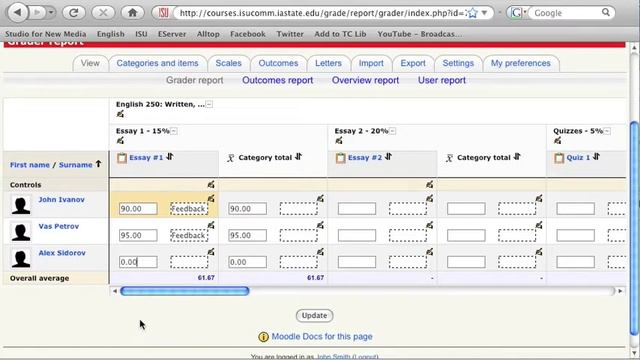Screen dimensions: 640x360
Task: Click the horizontal grade table scrollbar thumb
Action: (x=184, y=291)
